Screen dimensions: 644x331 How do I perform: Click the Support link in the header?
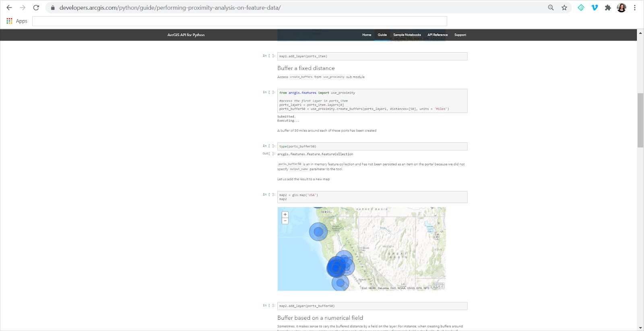coord(460,35)
